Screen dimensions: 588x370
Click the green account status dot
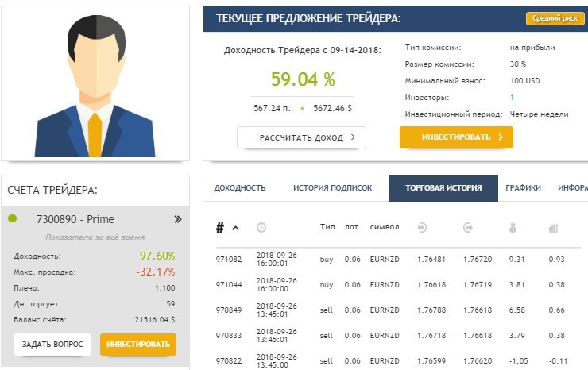point(12,218)
